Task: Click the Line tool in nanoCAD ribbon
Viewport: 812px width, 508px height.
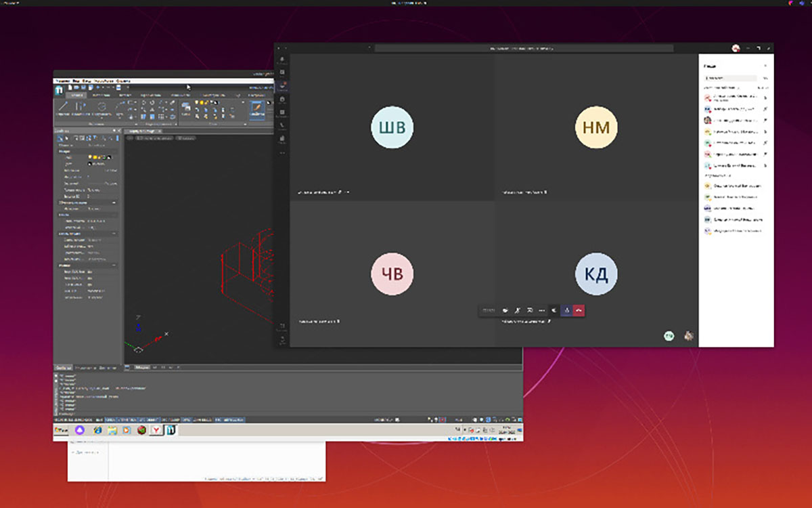Action: coord(62,108)
